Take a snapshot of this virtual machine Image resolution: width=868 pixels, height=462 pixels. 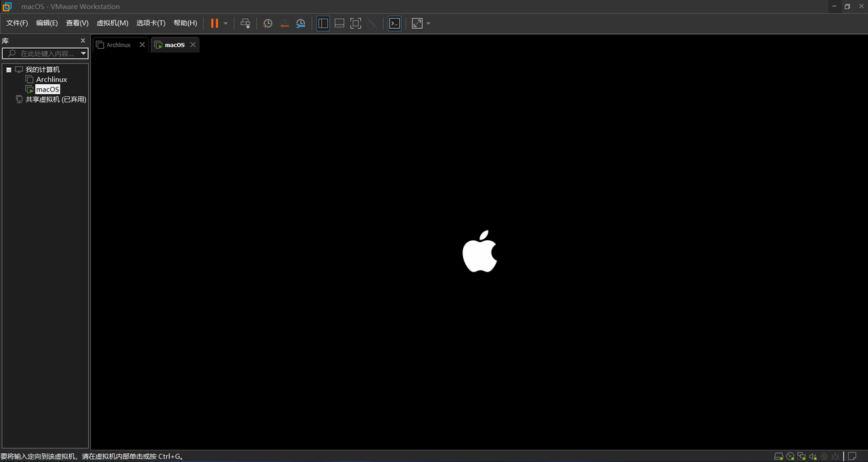268,23
